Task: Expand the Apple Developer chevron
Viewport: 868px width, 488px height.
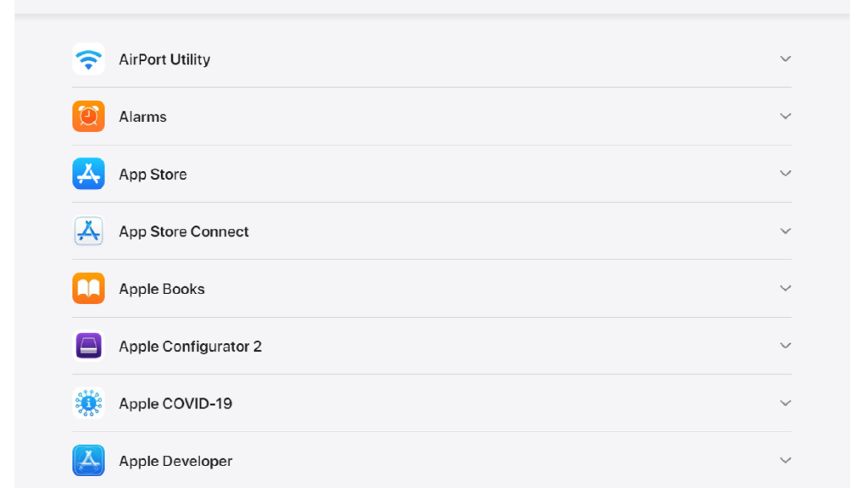Action: point(785,461)
